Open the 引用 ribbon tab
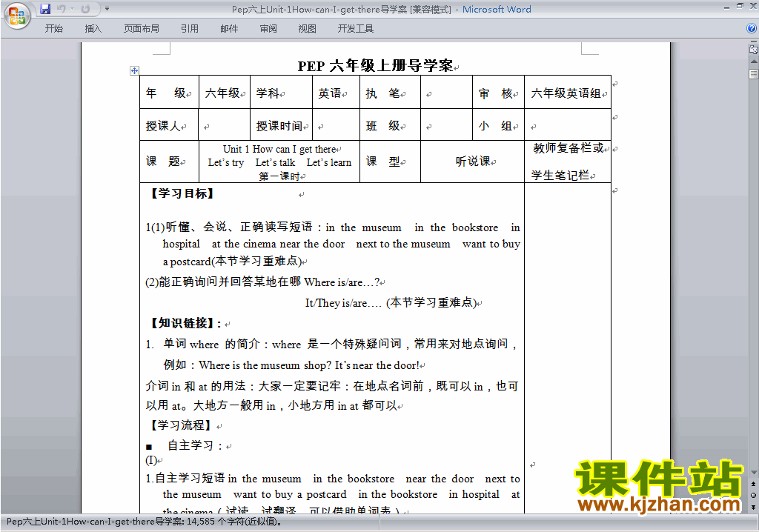Screen dimensions: 759x532 (x=189, y=29)
